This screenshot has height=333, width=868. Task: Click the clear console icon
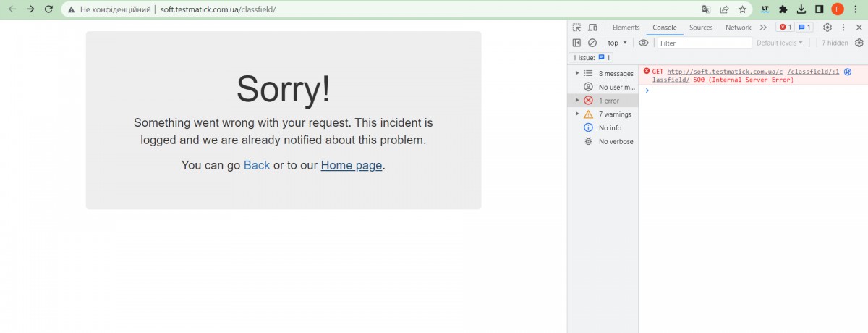(592, 43)
